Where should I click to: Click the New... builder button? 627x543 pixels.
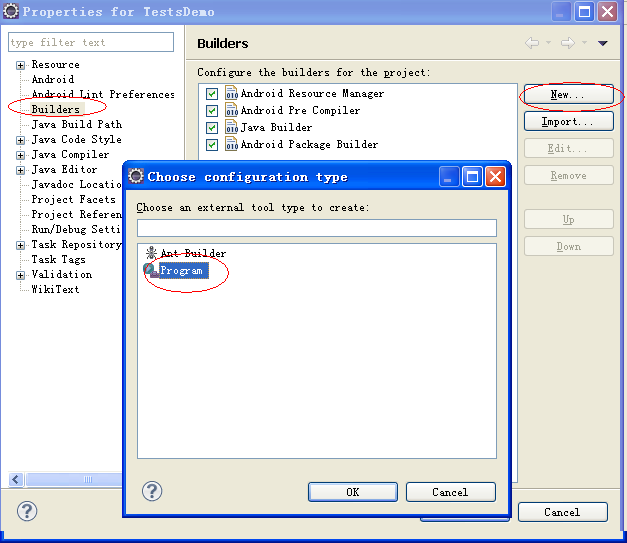(x=569, y=94)
